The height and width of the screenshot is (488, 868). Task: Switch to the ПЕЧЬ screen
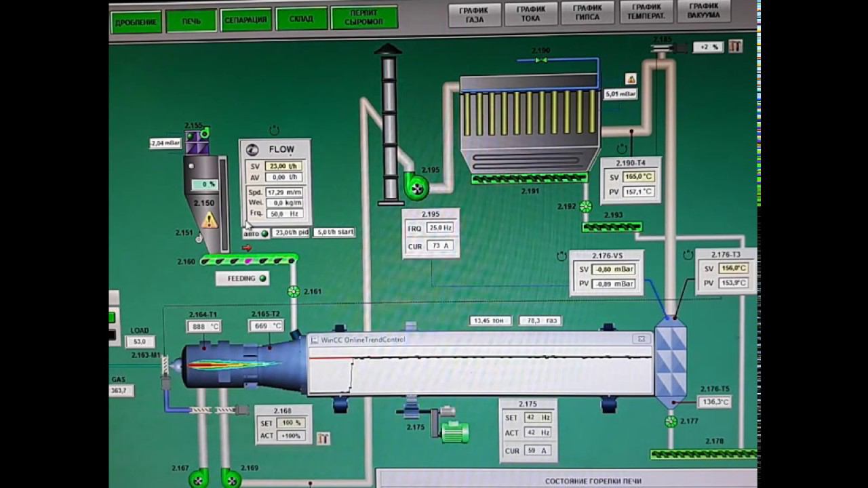[x=191, y=21]
